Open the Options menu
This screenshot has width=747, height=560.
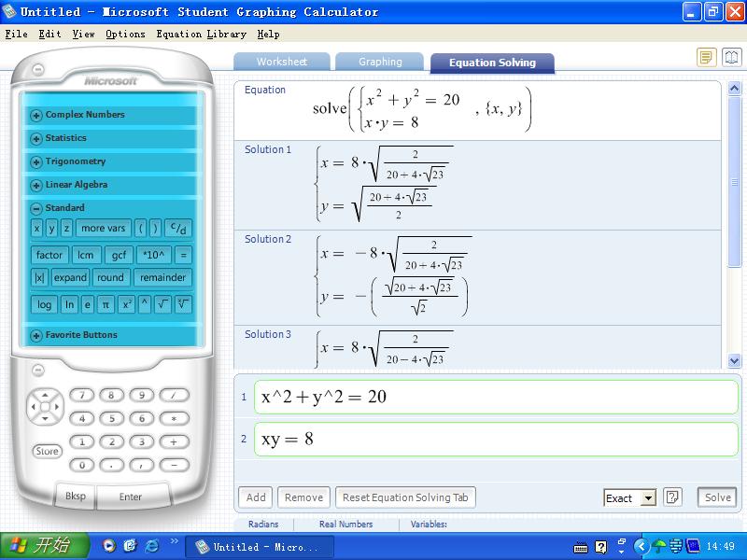[125, 34]
